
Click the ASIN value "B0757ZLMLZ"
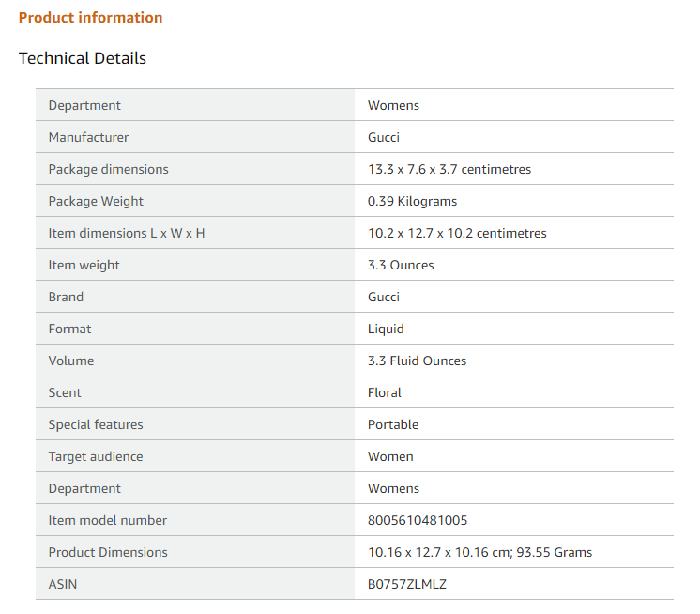[407, 585]
